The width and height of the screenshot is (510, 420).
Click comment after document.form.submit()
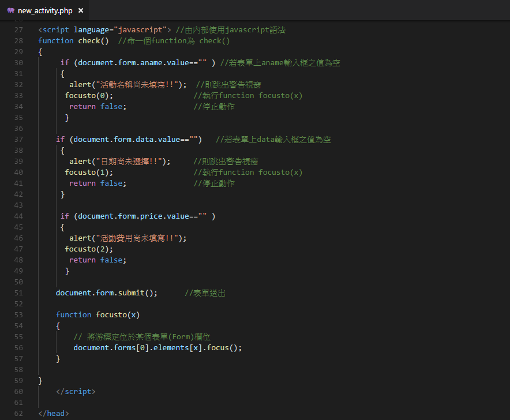coord(205,293)
